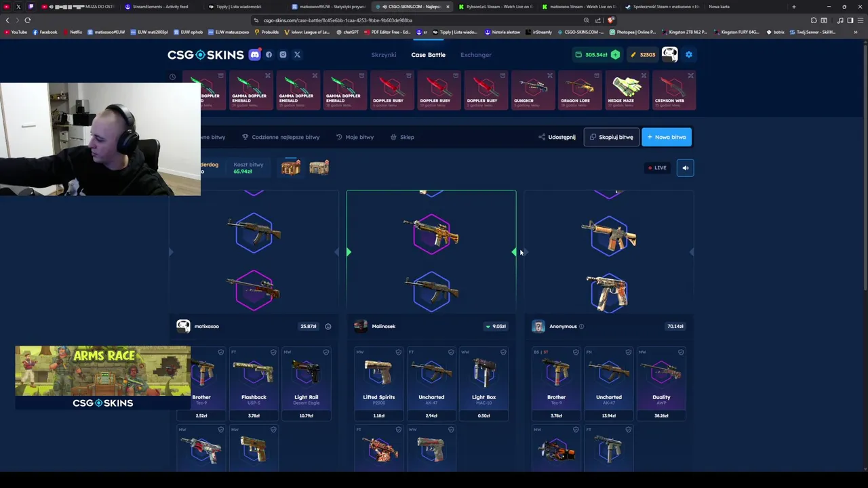The width and height of the screenshot is (868, 488).
Task: Open a new browser tab with plus
Action: point(793,7)
